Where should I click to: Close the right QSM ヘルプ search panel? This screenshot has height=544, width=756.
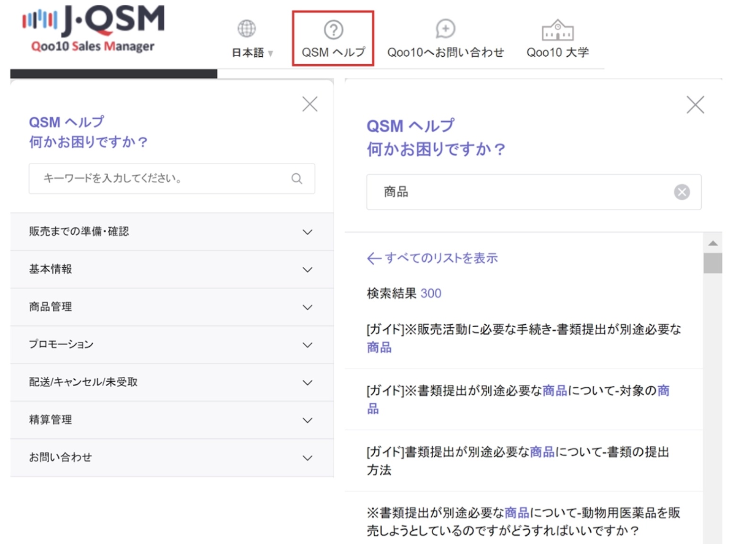tap(695, 105)
